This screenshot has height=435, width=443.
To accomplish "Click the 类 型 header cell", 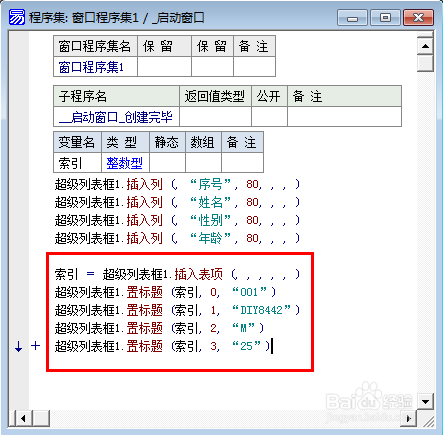I will pyautogui.click(x=125, y=142).
